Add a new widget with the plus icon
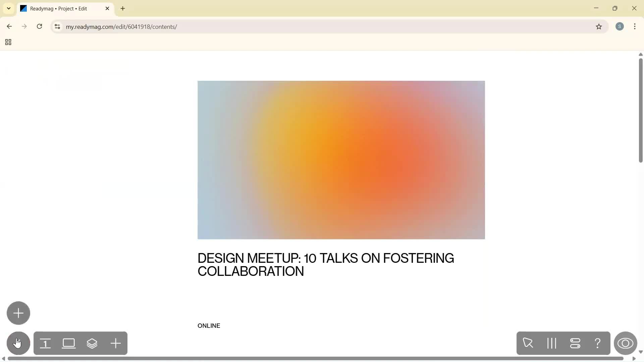Screen dimensions: 644x362 click(x=116, y=343)
